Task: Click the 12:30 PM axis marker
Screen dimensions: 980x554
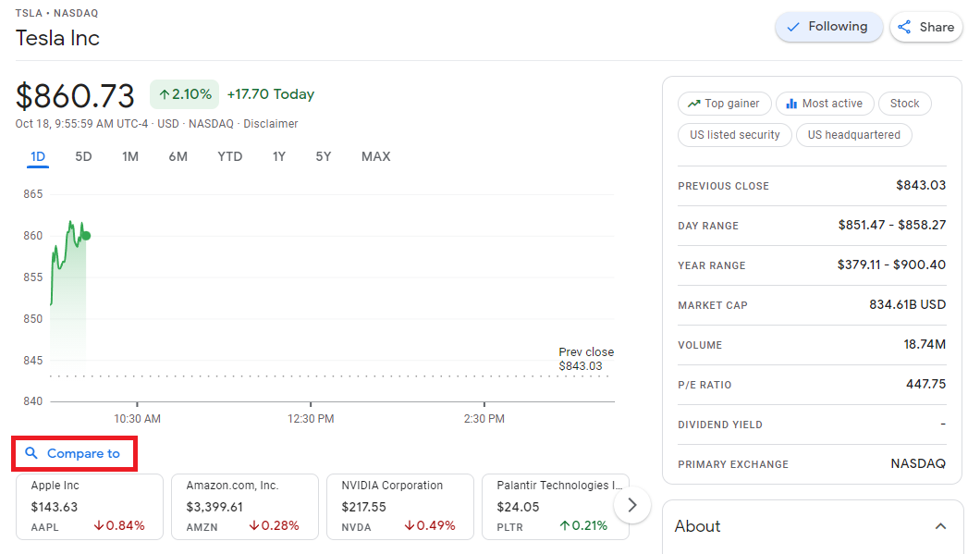Action: pos(311,418)
